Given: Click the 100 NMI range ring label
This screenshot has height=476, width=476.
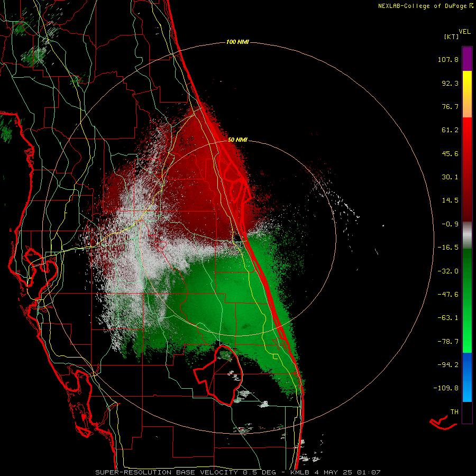Looking at the screenshot, I should (237, 42).
